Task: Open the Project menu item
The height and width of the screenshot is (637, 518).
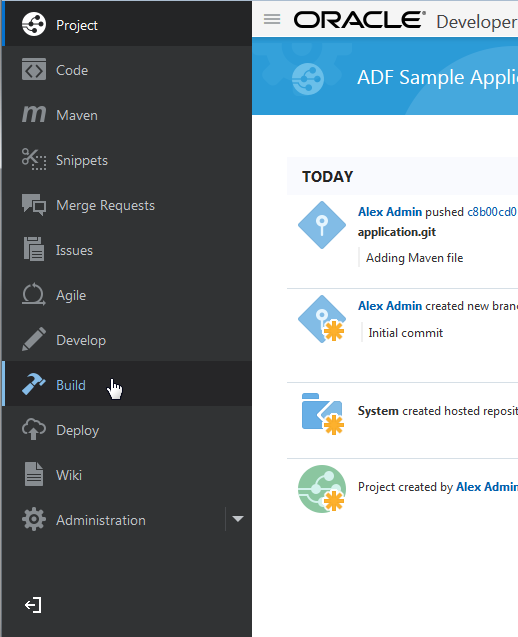Action: click(127, 23)
